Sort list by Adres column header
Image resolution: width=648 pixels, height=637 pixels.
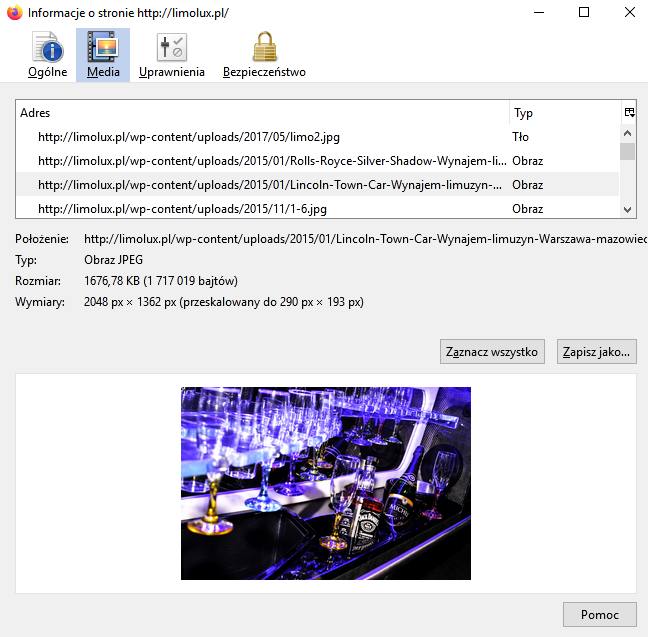pos(262,112)
